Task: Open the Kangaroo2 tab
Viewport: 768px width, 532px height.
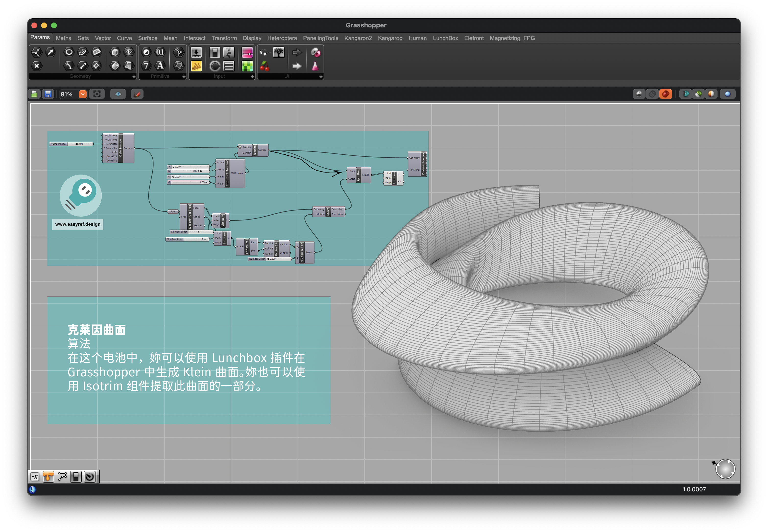Action: [x=358, y=38]
